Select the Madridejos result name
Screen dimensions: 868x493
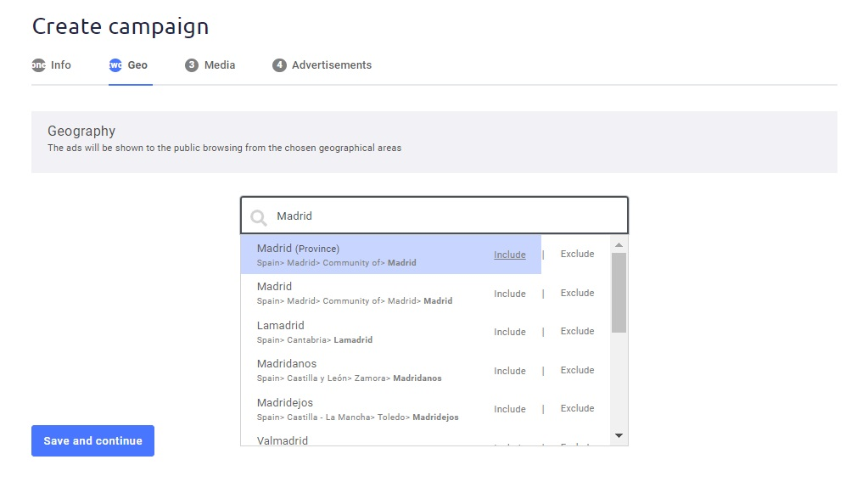tap(284, 403)
